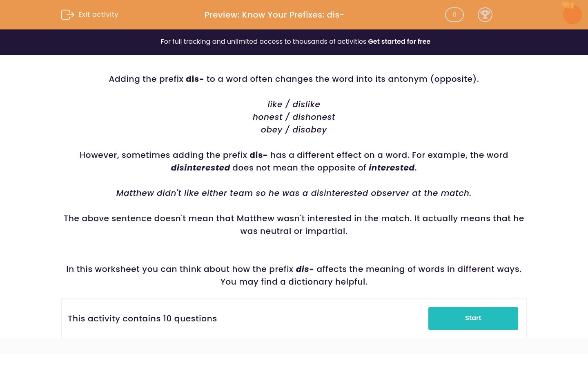Tap the logout arrow icon next to Exit activity

coord(68,15)
